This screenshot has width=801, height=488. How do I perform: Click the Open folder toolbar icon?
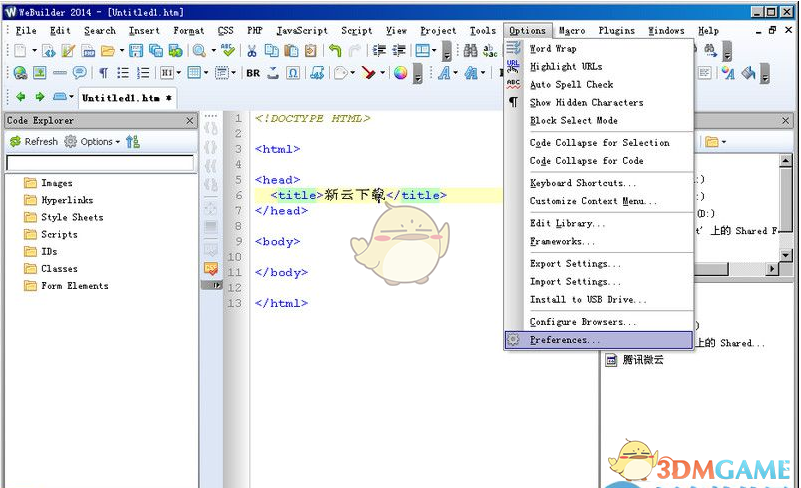(x=108, y=50)
